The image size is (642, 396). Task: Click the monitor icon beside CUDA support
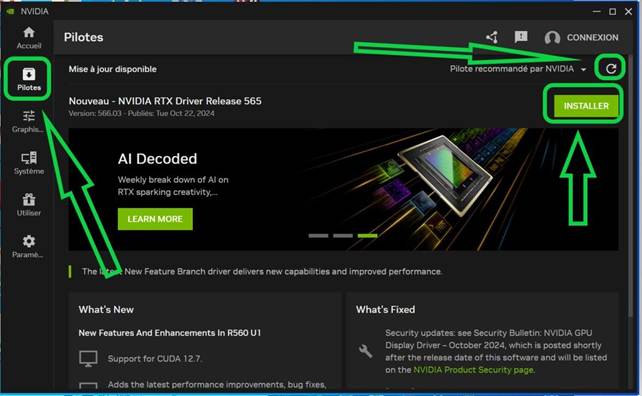coord(88,359)
